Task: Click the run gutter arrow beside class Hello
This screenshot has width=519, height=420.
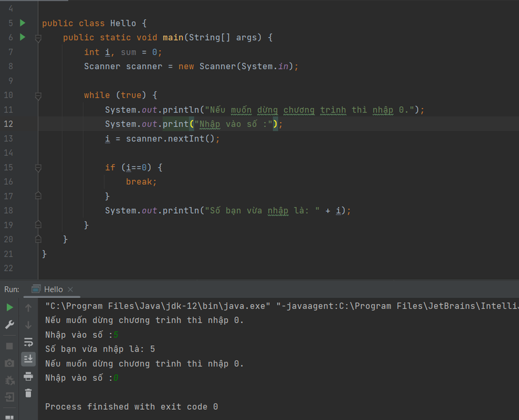Action: tap(23, 23)
